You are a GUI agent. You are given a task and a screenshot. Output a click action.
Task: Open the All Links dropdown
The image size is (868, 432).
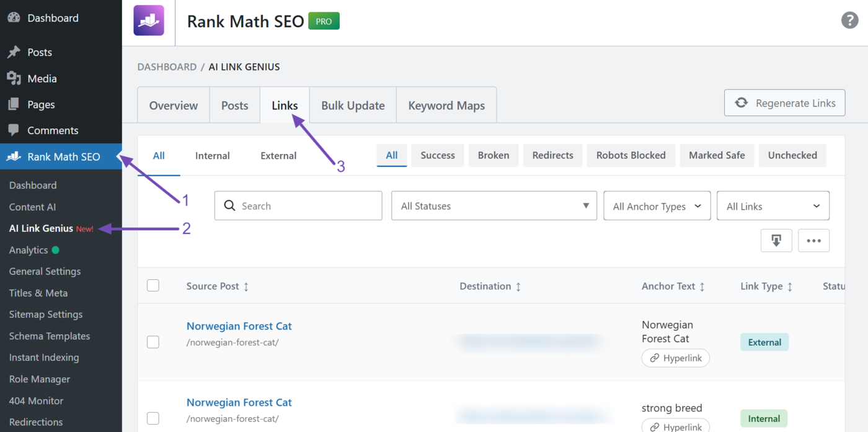coord(773,205)
